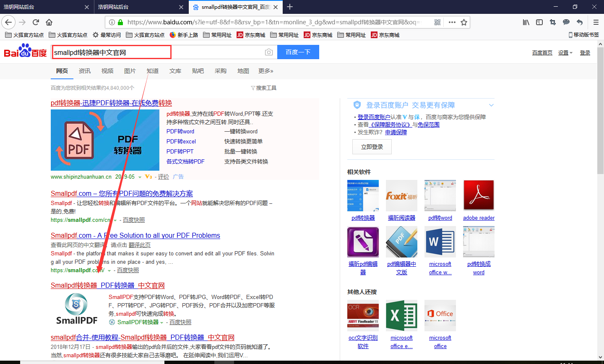Expand the 更多» search categories

[266, 71]
